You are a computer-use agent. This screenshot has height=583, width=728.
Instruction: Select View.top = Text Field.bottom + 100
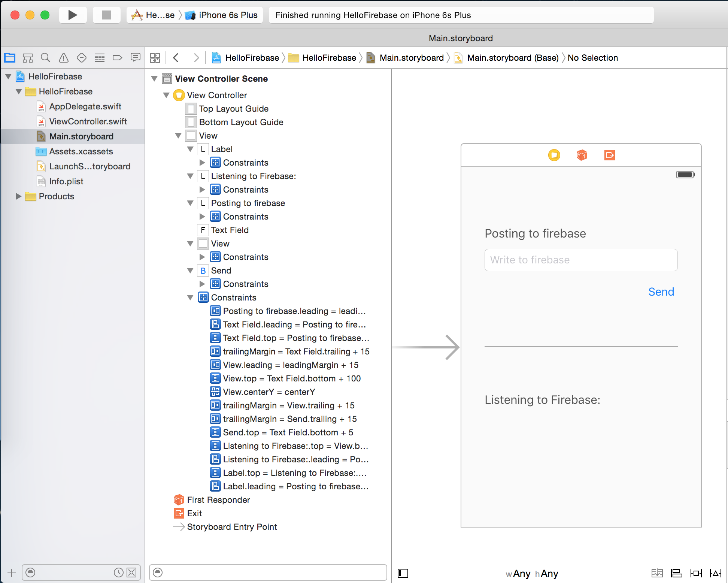[x=292, y=378]
